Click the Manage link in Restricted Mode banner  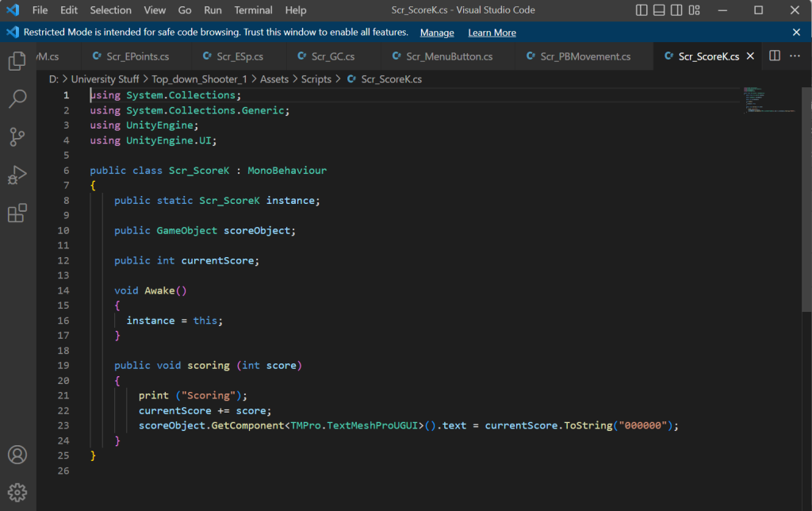pos(437,33)
